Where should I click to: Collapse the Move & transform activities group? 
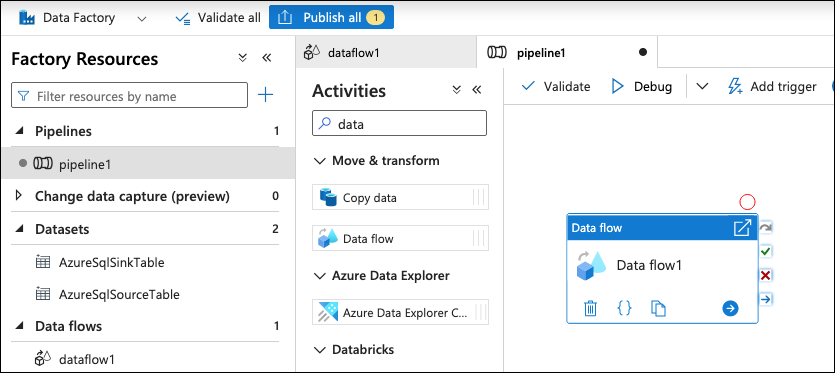tap(320, 161)
